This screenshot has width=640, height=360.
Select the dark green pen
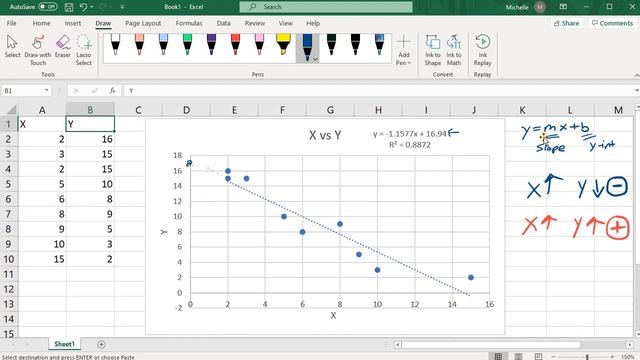tap(331, 44)
